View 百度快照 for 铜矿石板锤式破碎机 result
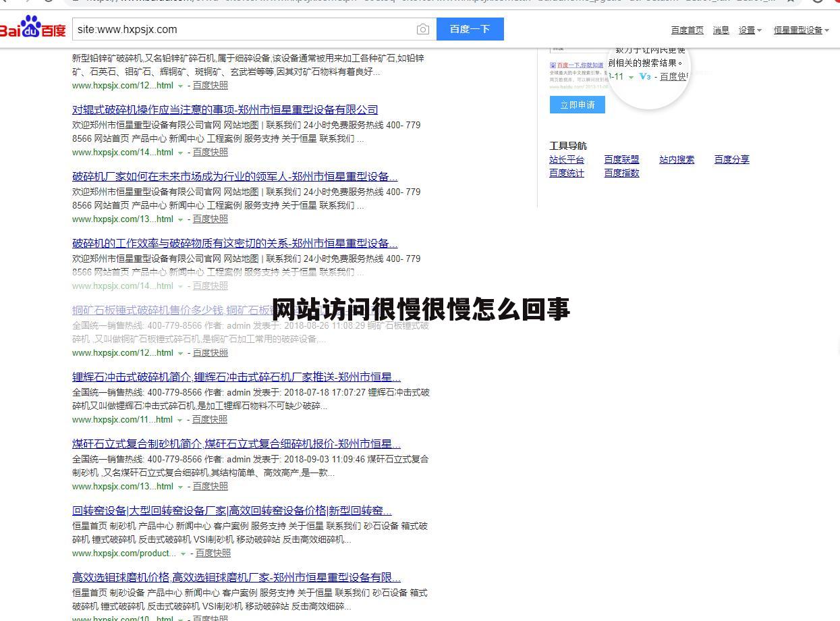The width and height of the screenshot is (840, 621). pyautogui.click(x=211, y=352)
